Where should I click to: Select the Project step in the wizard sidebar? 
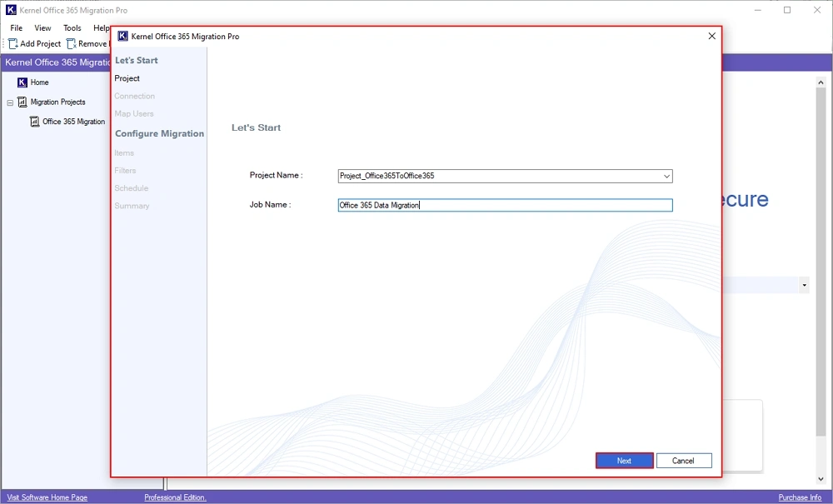127,78
